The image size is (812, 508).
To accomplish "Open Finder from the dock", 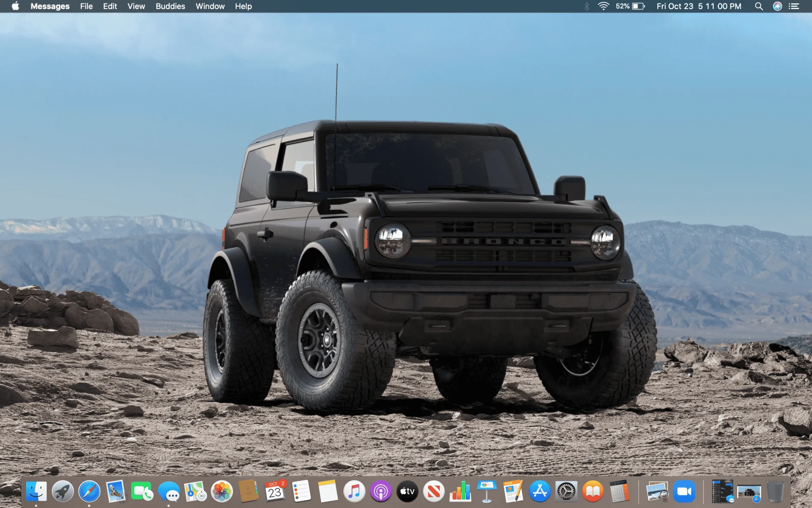I will pos(36,491).
